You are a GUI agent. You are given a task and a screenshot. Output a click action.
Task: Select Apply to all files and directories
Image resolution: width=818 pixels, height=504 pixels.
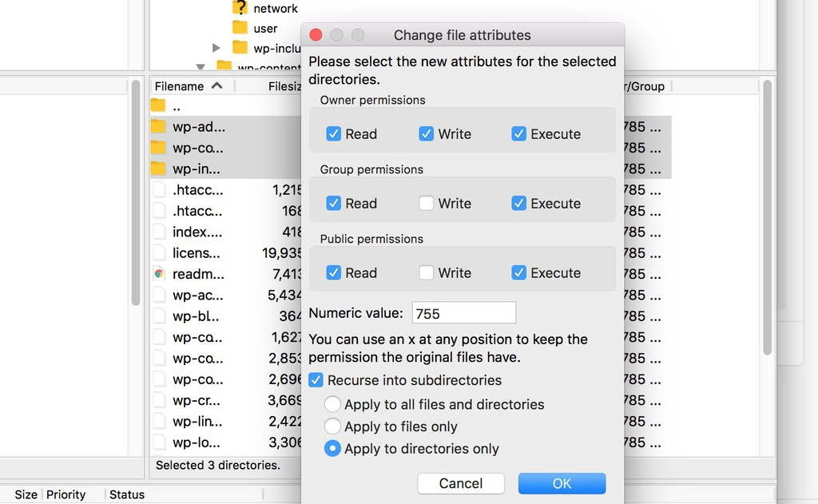coord(332,404)
